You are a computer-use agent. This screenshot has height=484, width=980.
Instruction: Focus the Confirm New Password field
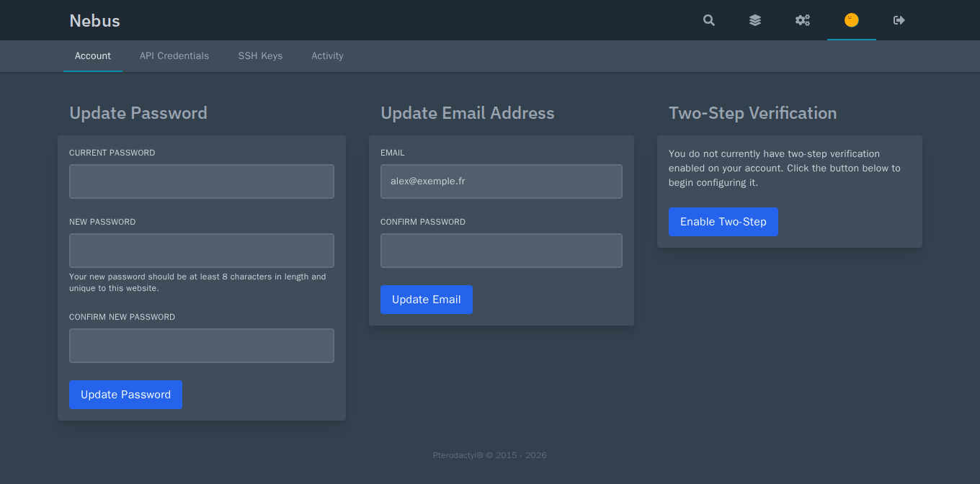click(202, 346)
